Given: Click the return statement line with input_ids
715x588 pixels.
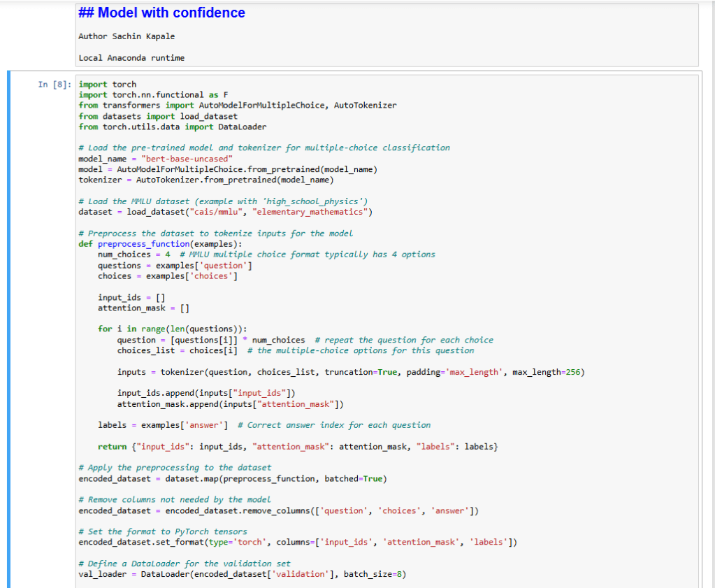Looking at the screenshot, I should click(297, 446).
